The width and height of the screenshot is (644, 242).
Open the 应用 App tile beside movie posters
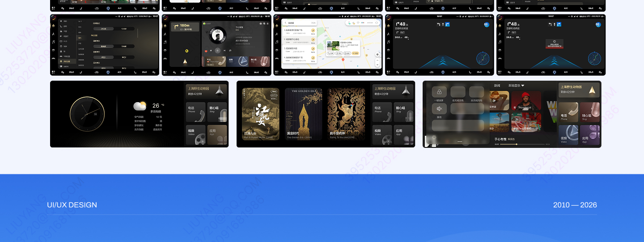coord(404,134)
